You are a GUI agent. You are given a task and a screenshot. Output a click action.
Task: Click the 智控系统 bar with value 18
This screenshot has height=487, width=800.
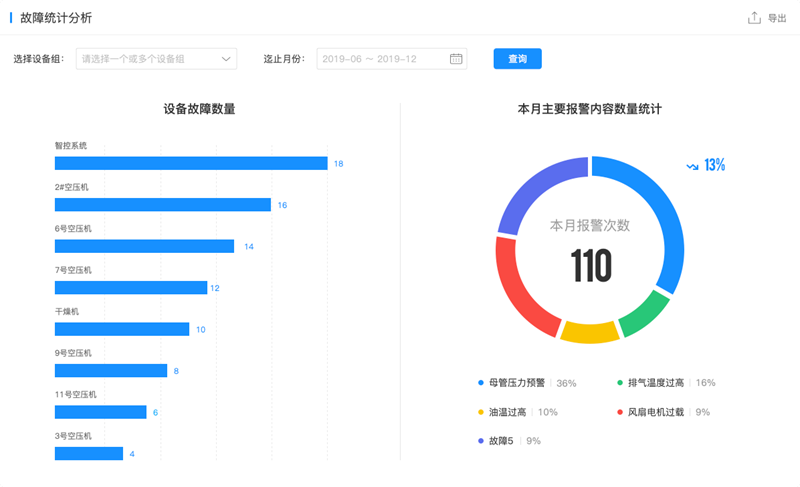click(x=191, y=163)
